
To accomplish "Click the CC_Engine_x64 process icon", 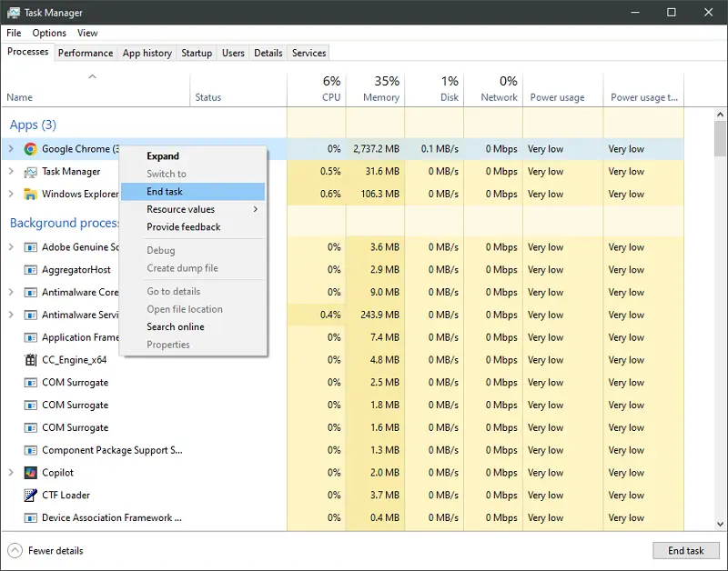I will click(31, 360).
